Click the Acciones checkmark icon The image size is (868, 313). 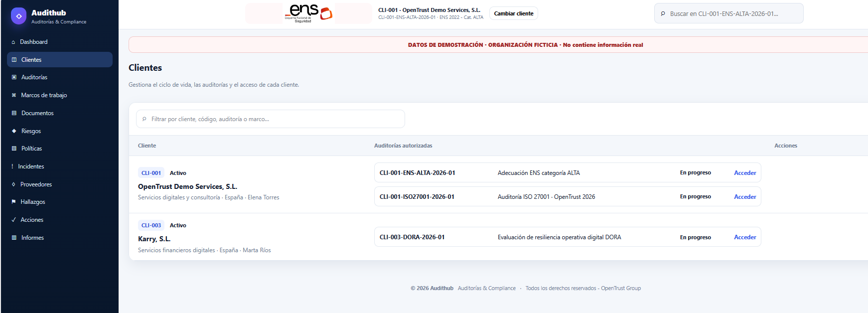13,220
